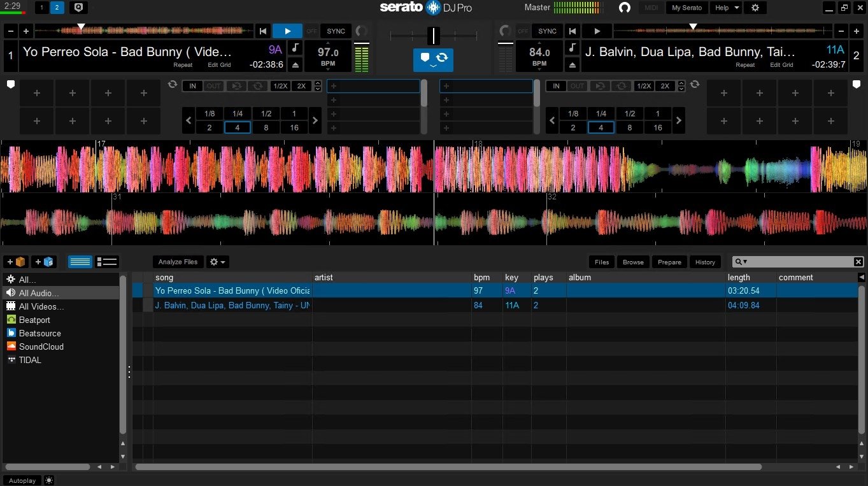Switch library to two-pane view
Screen dimensions: 868x486
coord(107,262)
